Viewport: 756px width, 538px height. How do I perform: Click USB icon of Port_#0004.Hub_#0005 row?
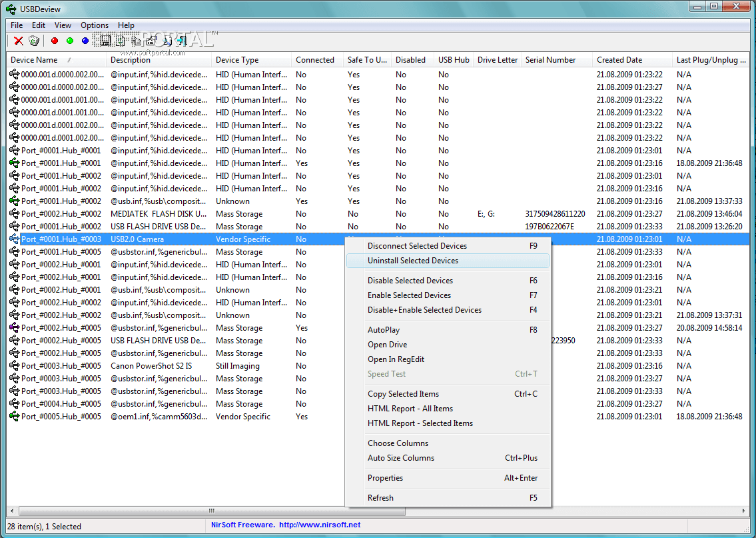click(x=15, y=404)
